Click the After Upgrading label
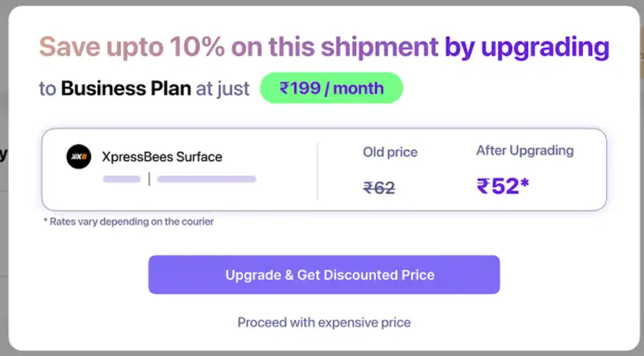 pyautogui.click(x=525, y=151)
